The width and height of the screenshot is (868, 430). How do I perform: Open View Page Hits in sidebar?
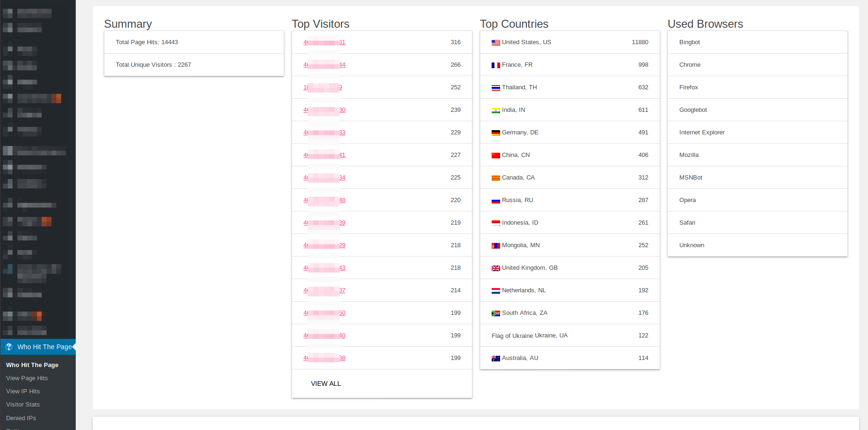(27, 378)
